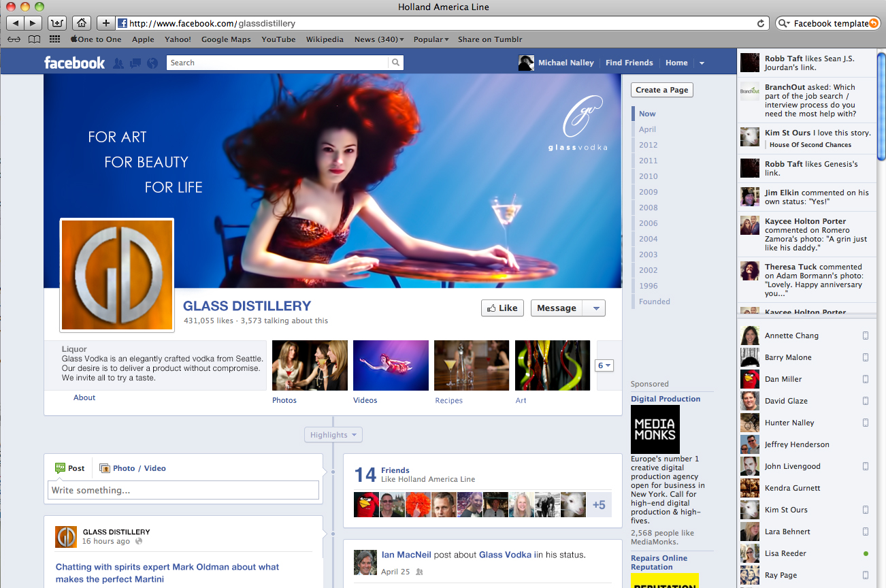Image resolution: width=886 pixels, height=588 pixels.
Task: Open the News (340) bookmark folder
Action: pyautogui.click(x=379, y=39)
